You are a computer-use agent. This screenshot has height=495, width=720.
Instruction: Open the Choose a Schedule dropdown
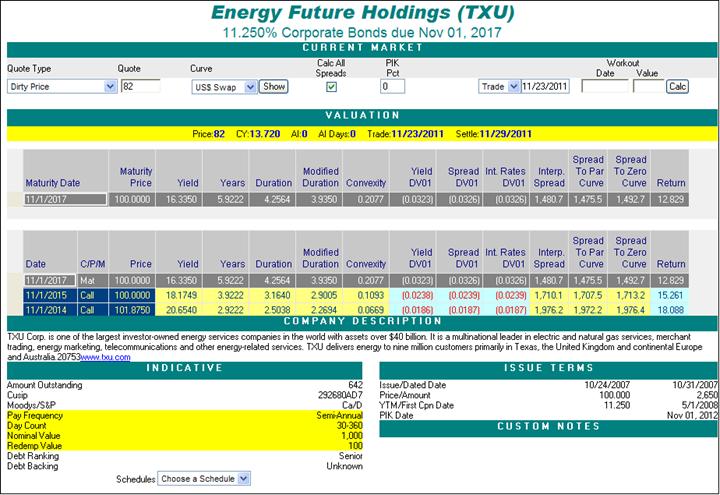tap(204, 478)
